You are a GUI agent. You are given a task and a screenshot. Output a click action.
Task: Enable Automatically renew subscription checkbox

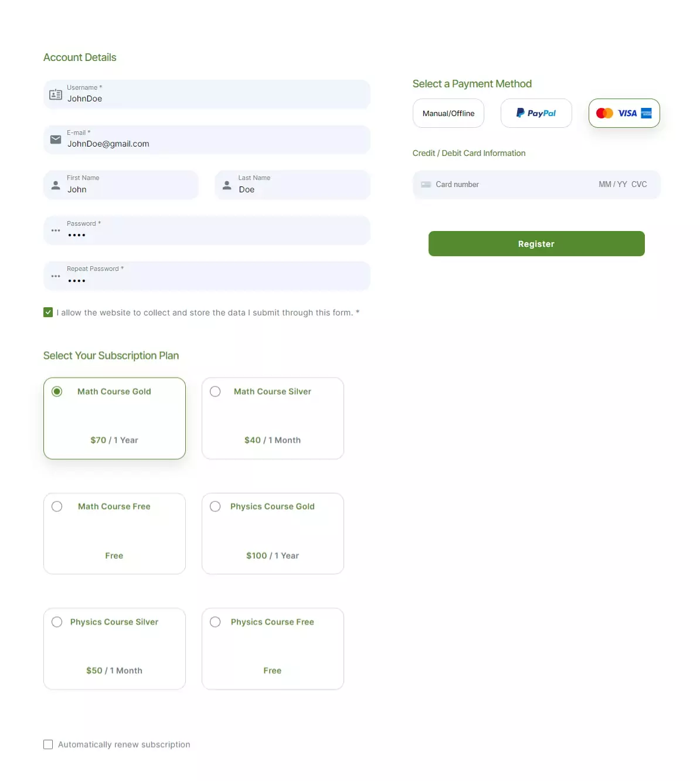click(48, 745)
